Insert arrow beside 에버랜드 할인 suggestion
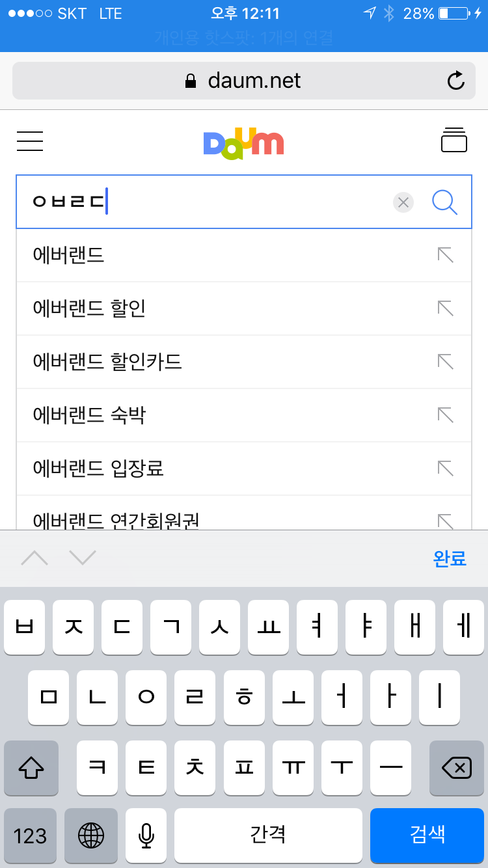Image resolution: width=488 pixels, height=868 pixels. coord(444,308)
